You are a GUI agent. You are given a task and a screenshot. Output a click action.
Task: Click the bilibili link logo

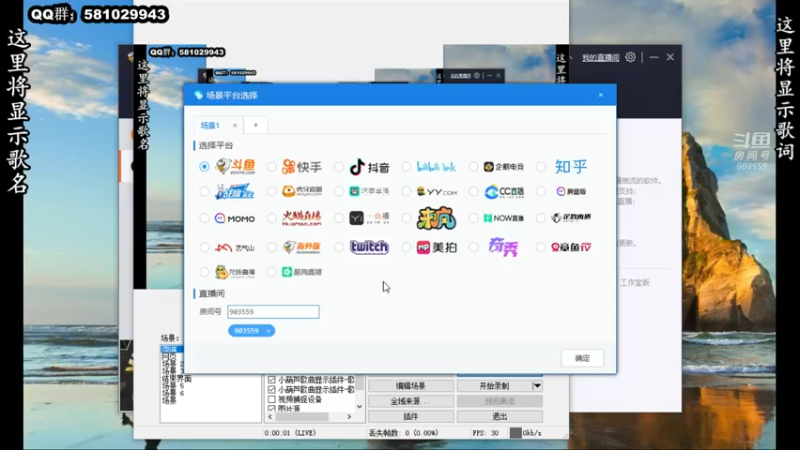point(436,167)
